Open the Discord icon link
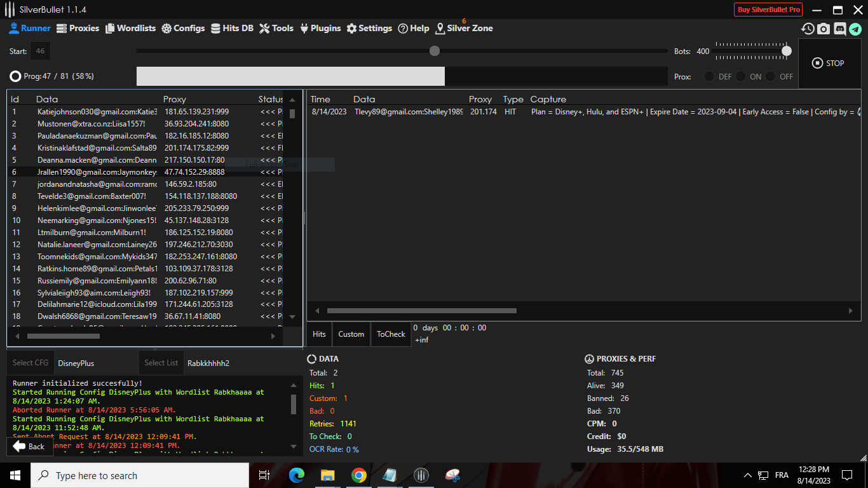The image size is (868, 488). point(839,29)
